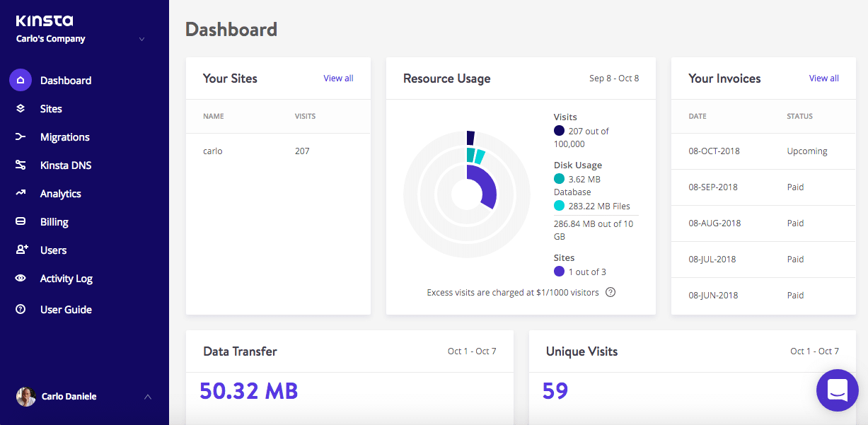The image size is (868, 425).
Task: Collapse the Carlo Daniele profile menu
Action: click(147, 397)
